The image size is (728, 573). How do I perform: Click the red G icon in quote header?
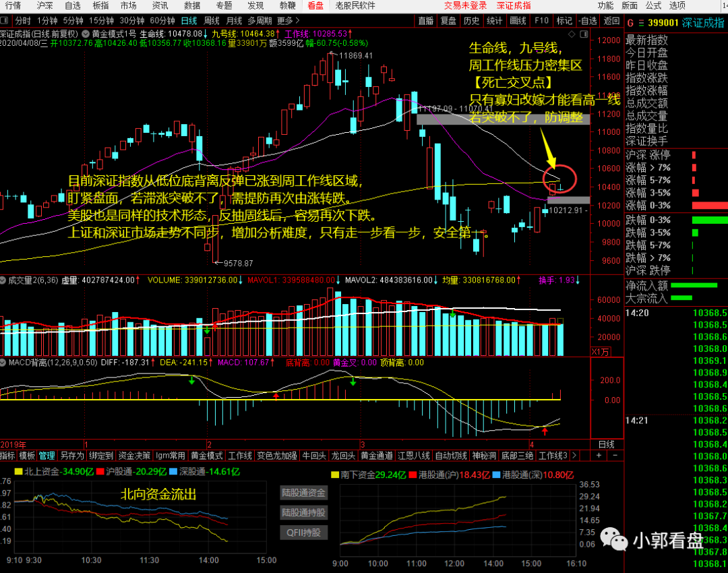point(630,23)
